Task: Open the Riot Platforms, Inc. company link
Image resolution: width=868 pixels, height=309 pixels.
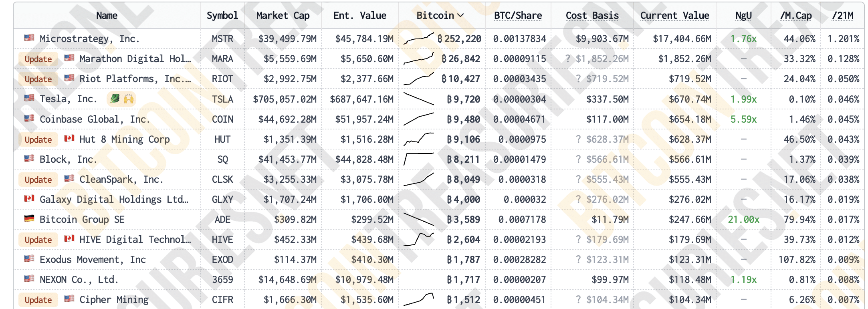Action: pos(135,79)
